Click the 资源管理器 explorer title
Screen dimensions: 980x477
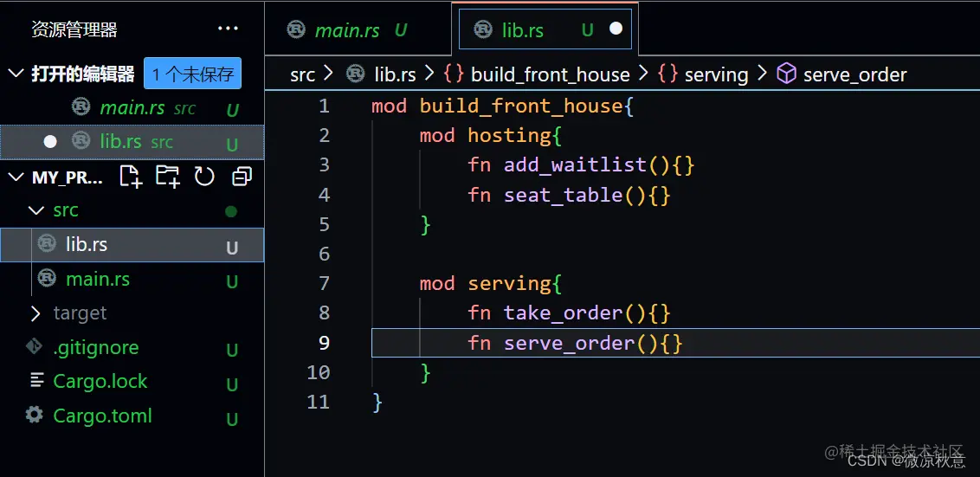pos(74,29)
